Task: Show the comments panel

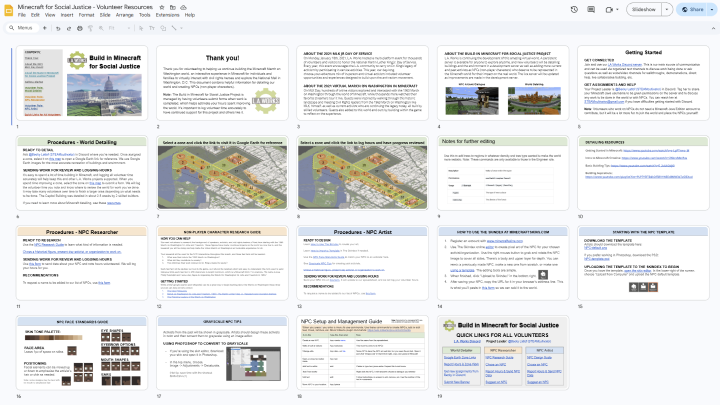Action: point(591,9)
